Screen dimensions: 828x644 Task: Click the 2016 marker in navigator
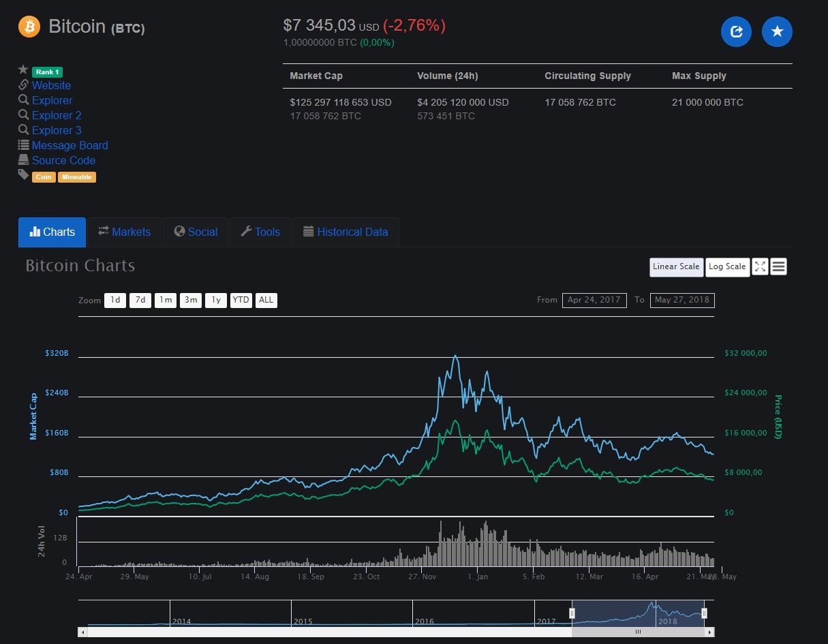pos(425,622)
